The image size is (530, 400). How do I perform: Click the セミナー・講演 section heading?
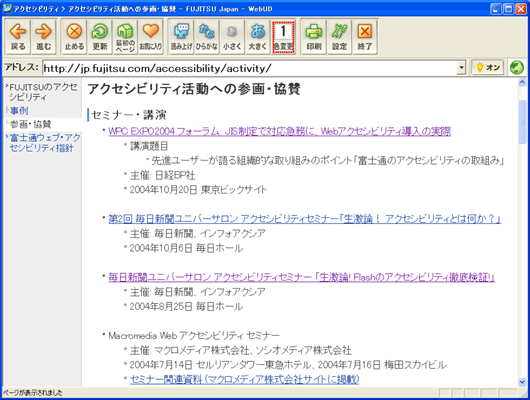[x=129, y=115]
